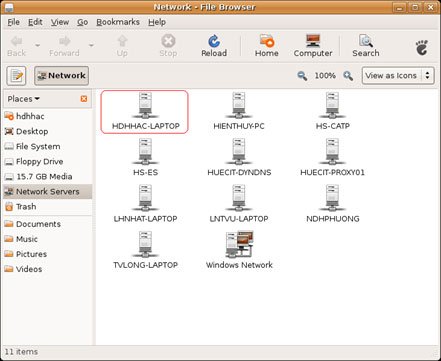Go Up one folder level

click(x=122, y=46)
